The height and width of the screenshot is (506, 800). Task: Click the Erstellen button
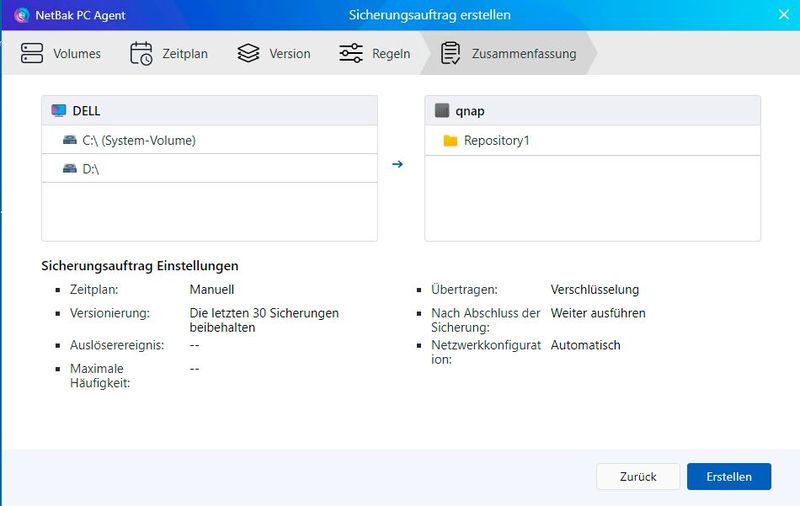tap(729, 476)
